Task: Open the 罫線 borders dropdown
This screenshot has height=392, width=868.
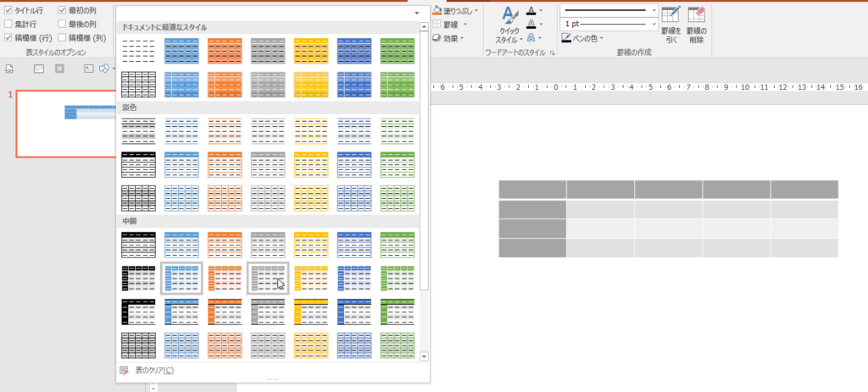Action: pyautogui.click(x=451, y=25)
